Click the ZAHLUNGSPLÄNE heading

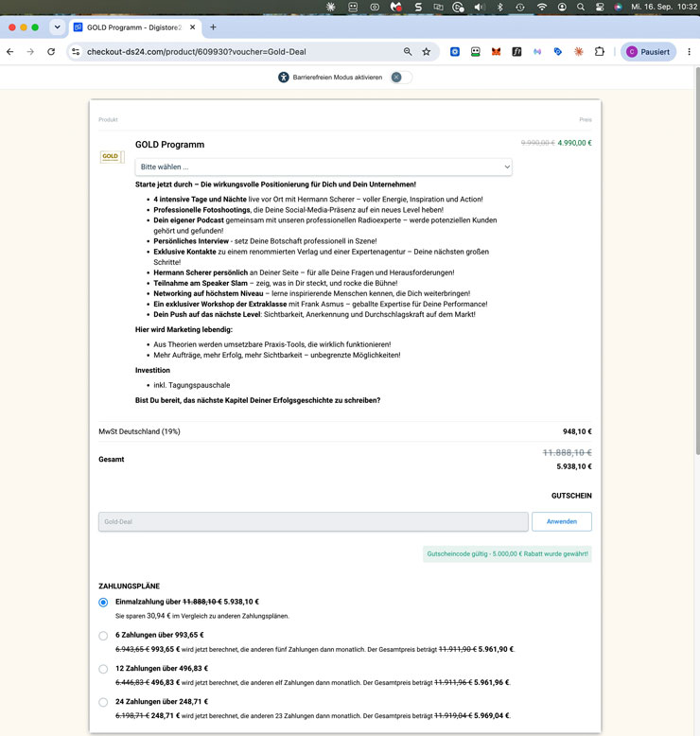coord(129,587)
